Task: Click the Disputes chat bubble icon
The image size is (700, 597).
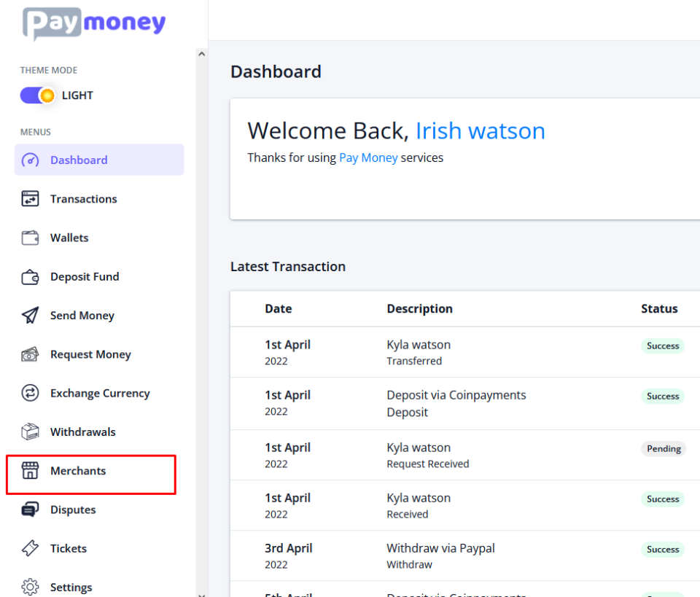Action: pyautogui.click(x=30, y=510)
